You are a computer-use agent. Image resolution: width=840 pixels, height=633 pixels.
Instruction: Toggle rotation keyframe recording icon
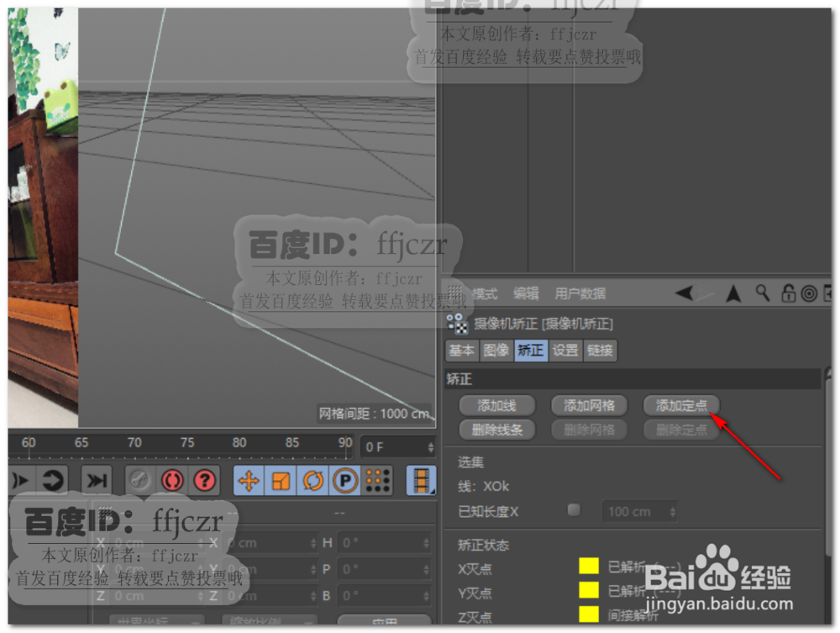[312, 480]
